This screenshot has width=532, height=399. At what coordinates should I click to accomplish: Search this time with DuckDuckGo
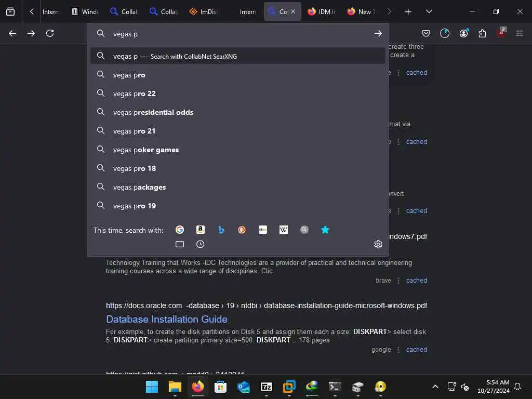click(x=242, y=230)
